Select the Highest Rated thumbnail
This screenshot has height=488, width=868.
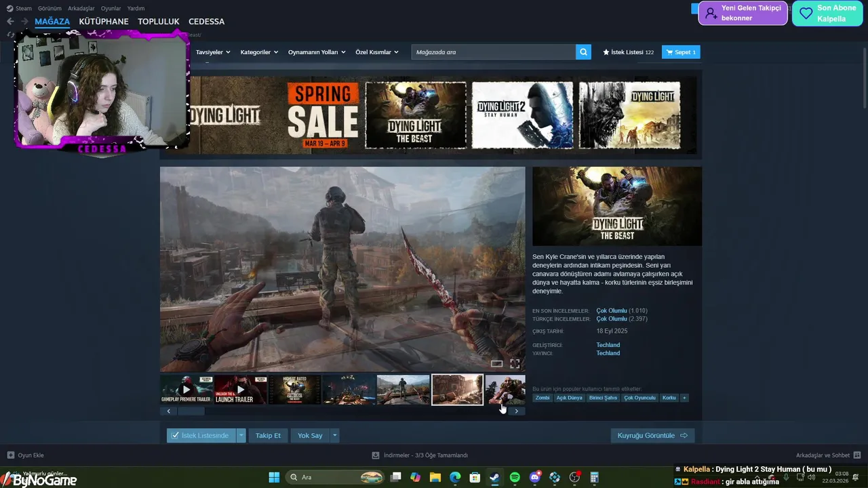pos(295,390)
